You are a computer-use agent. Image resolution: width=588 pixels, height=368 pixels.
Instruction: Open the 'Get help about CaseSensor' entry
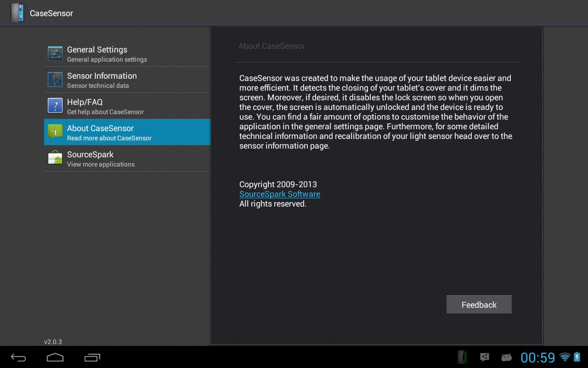105,112
